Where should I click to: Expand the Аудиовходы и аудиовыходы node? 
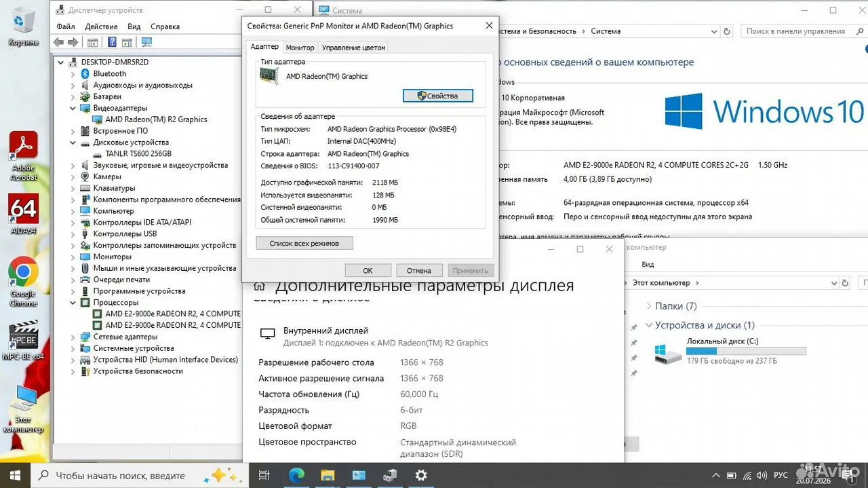(73, 85)
